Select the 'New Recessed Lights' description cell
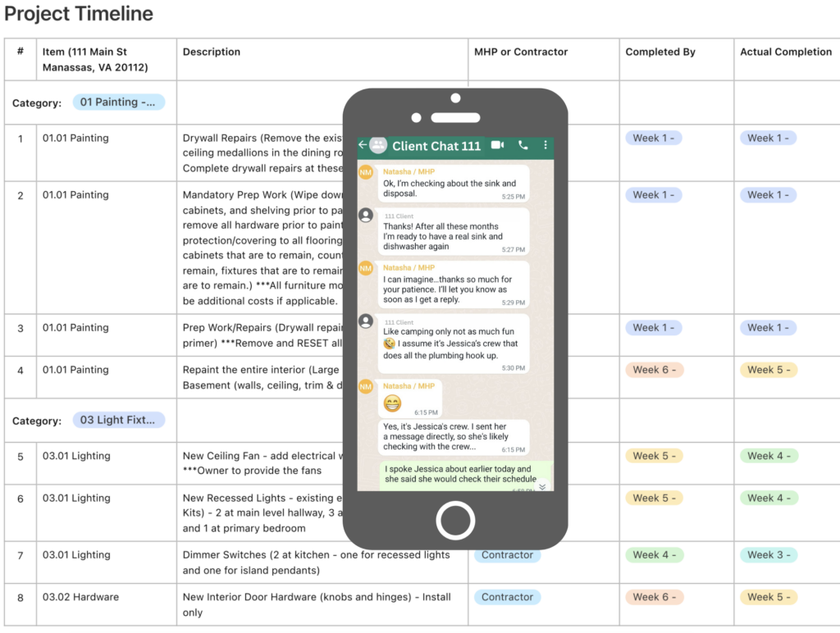Screen dimensions: 840x633 coord(260,513)
